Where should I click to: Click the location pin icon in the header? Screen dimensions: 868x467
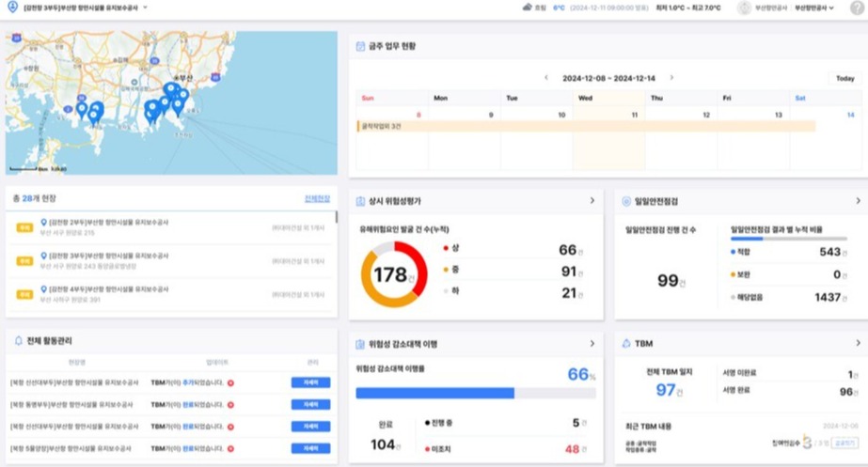pos(12,8)
